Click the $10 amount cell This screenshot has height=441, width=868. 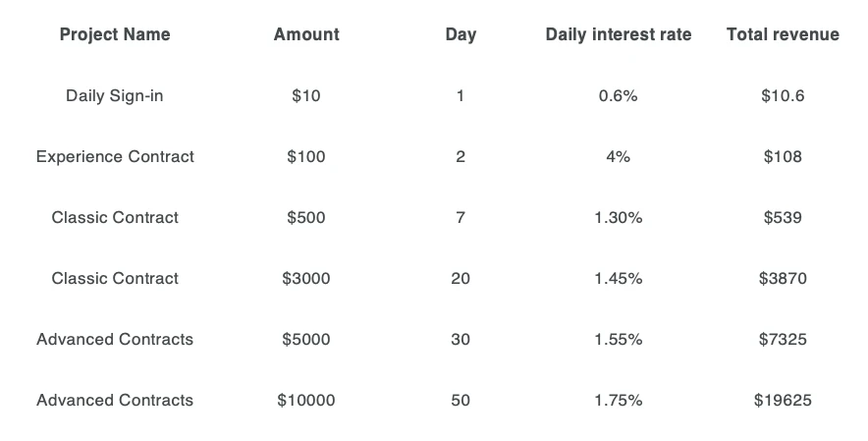306,95
